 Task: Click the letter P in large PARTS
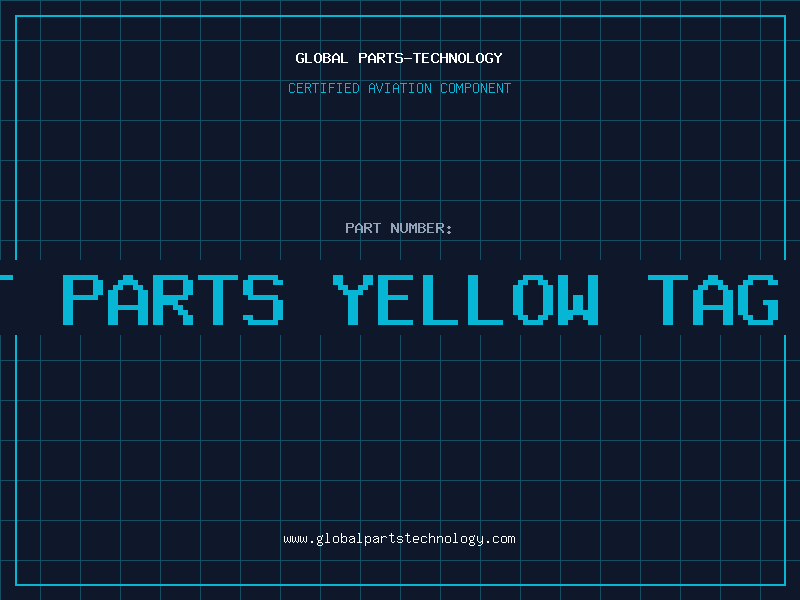(83, 300)
